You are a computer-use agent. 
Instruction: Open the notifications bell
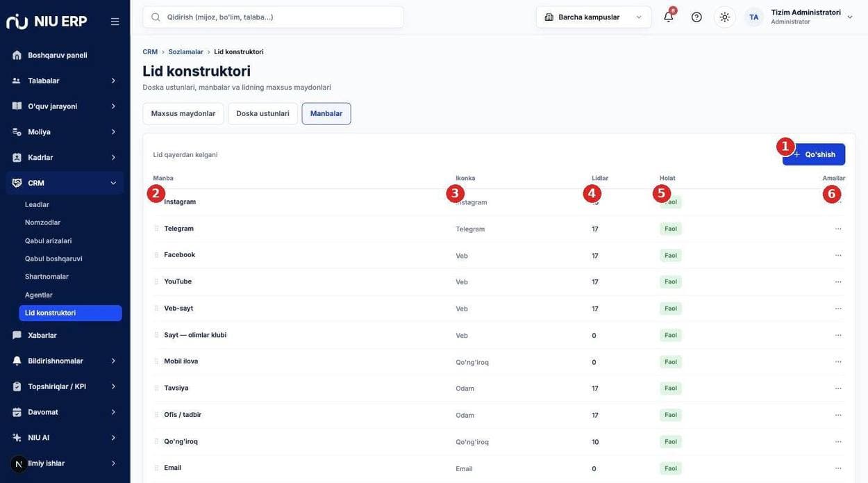tap(669, 17)
